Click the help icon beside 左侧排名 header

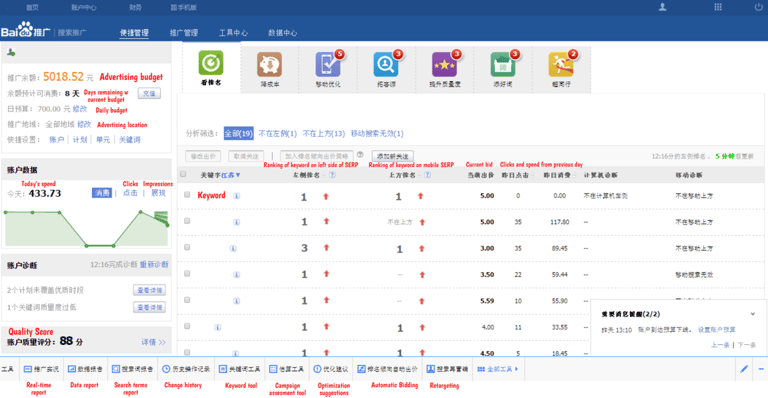[x=332, y=175]
